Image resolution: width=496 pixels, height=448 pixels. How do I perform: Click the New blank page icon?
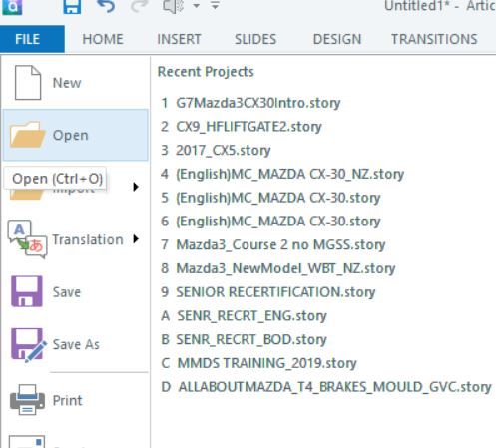pos(28,83)
